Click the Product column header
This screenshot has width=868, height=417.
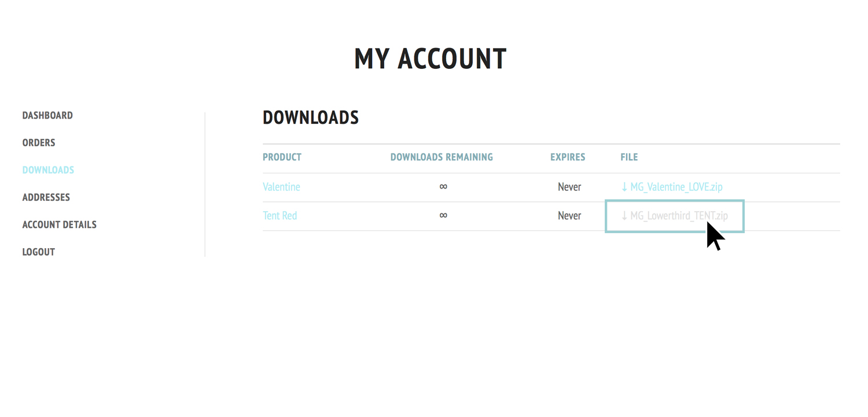tap(282, 157)
